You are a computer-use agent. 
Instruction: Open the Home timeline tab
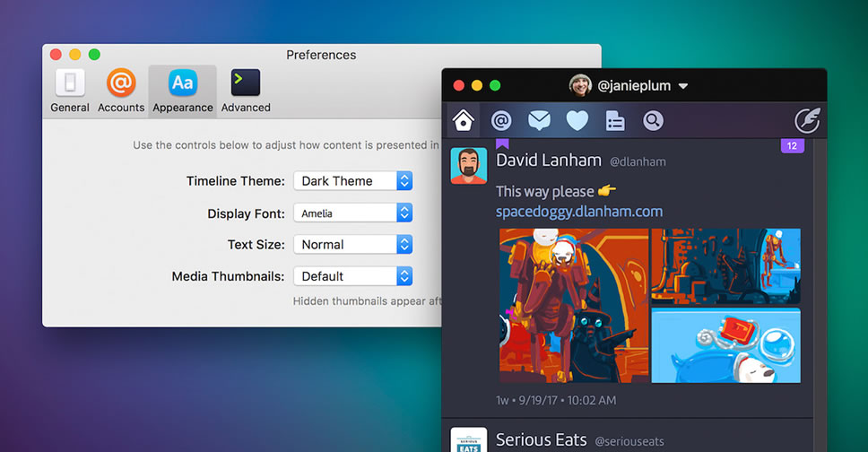click(464, 120)
